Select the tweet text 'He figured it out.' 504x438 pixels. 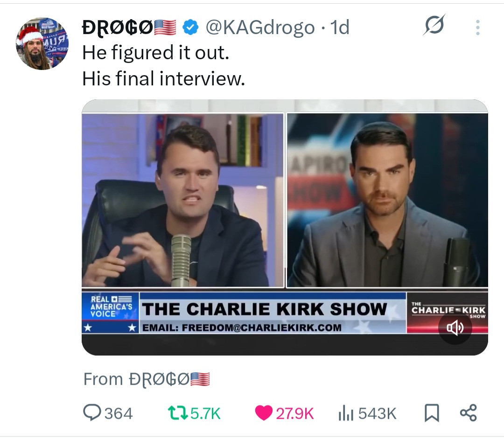156,52
